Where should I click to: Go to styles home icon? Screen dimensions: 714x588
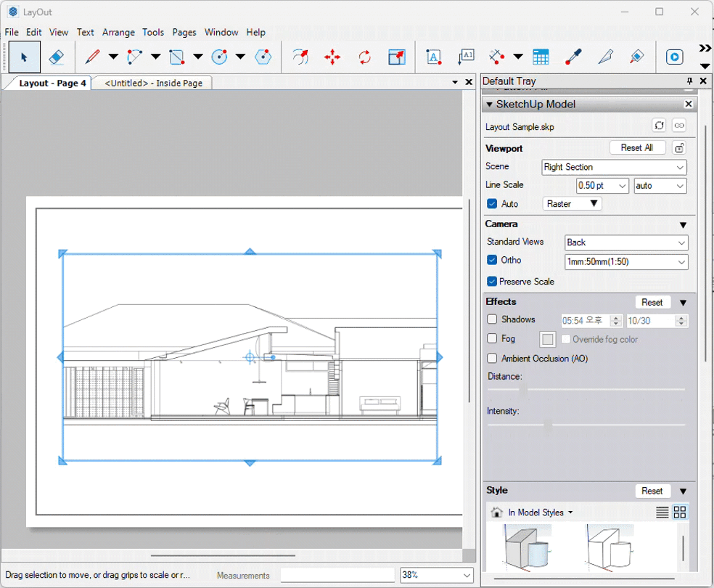tap(497, 513)
